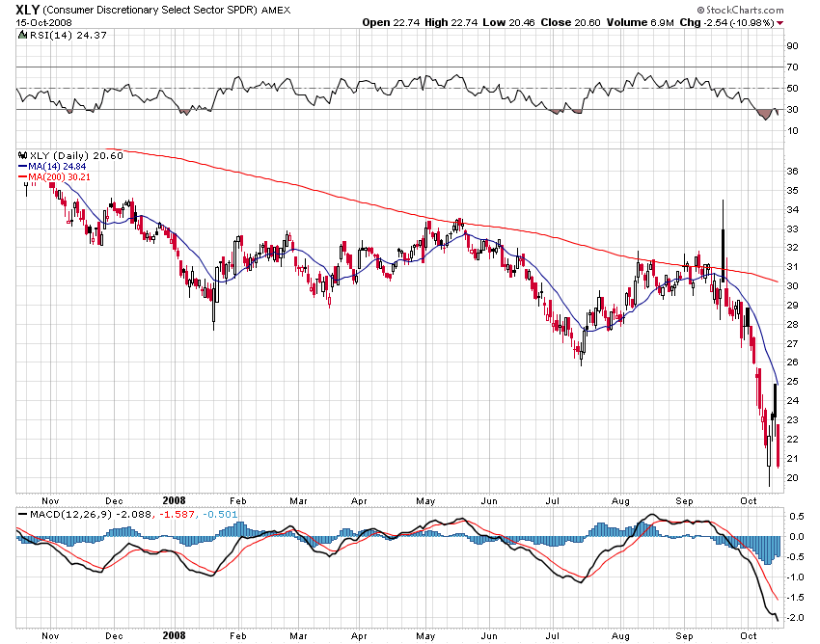
Task: Click the 25 label on the price axis
Action: pos(793,382)
